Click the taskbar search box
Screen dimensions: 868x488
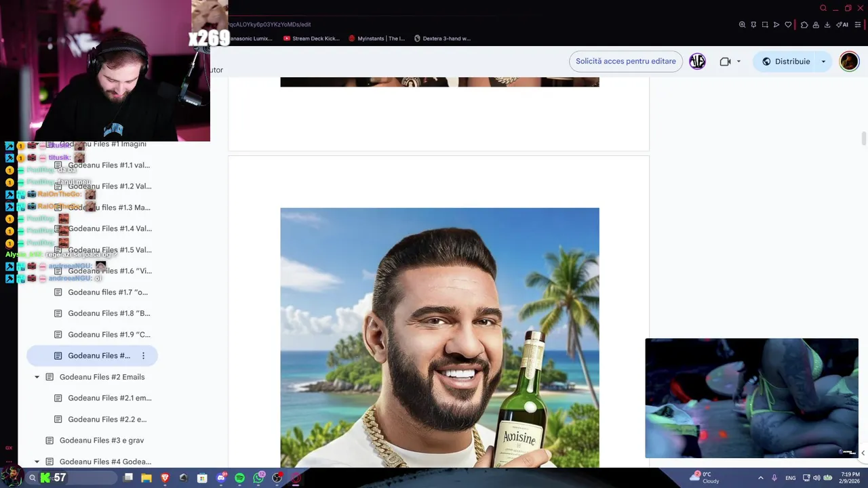coord(71,478)
